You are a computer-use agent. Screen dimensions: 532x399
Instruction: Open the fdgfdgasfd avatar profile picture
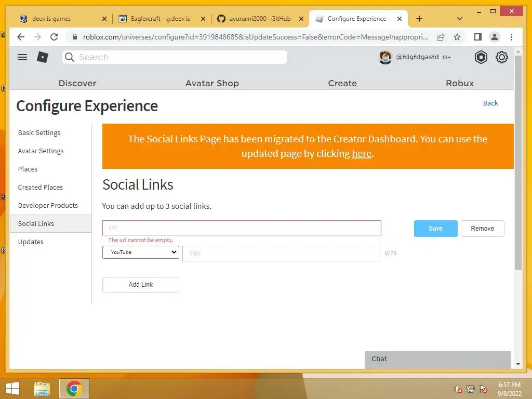[385, 57]
